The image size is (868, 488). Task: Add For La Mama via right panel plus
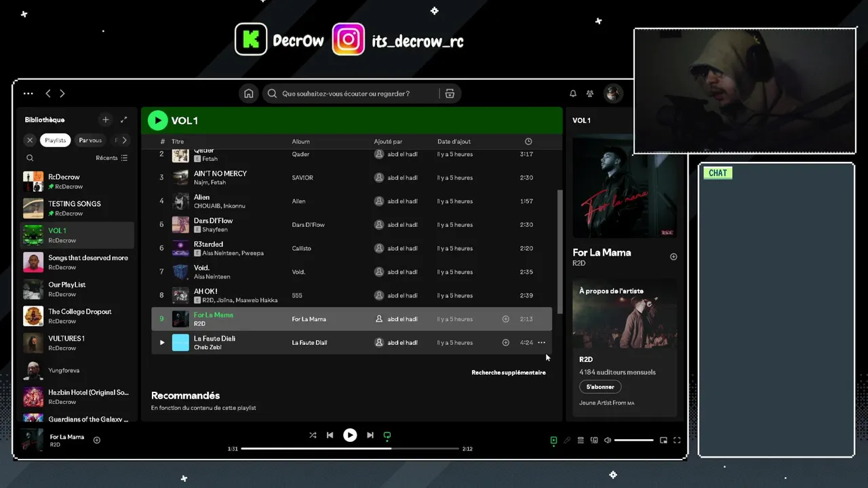[x=673, y=257]
